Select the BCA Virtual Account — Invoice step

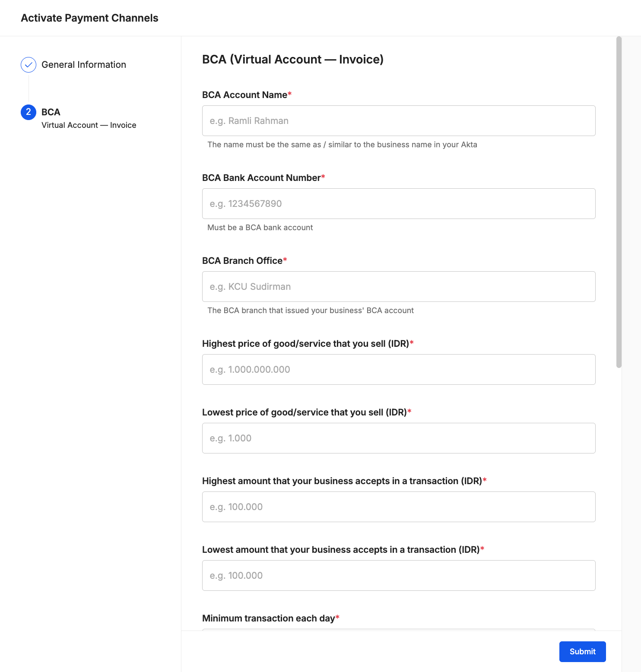coord(89,118)
